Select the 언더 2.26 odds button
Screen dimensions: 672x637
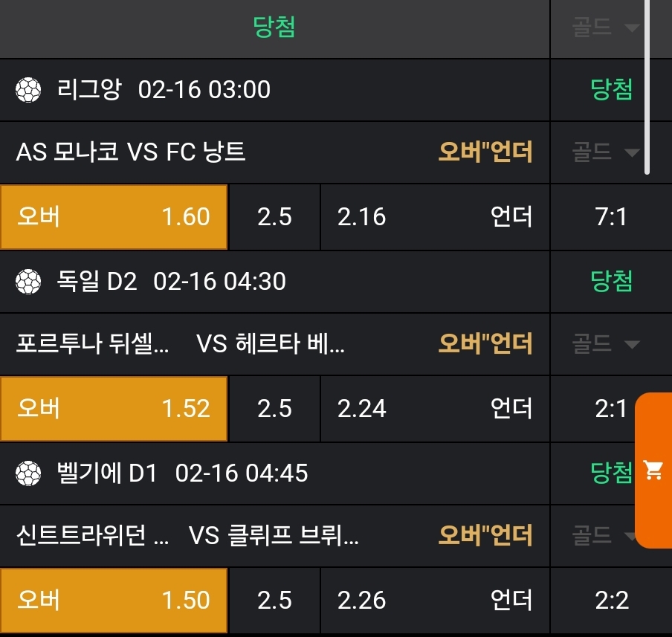(x=435, y=601)
